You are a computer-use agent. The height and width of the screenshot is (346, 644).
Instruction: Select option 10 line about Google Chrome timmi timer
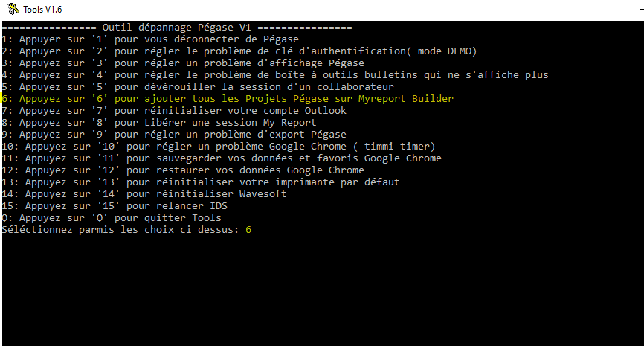tap(219, 146)
